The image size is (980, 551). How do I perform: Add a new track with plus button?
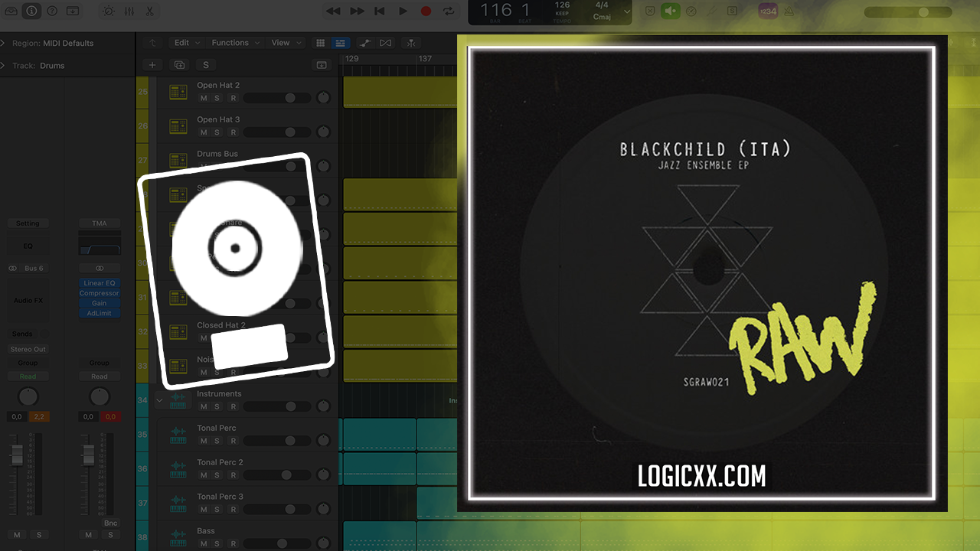[x=152, y=66]
